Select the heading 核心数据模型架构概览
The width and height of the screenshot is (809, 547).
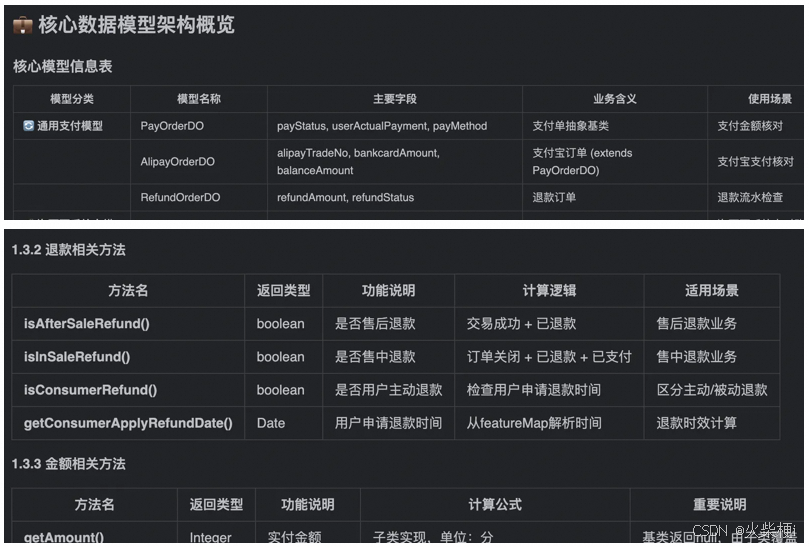(137, 25)
